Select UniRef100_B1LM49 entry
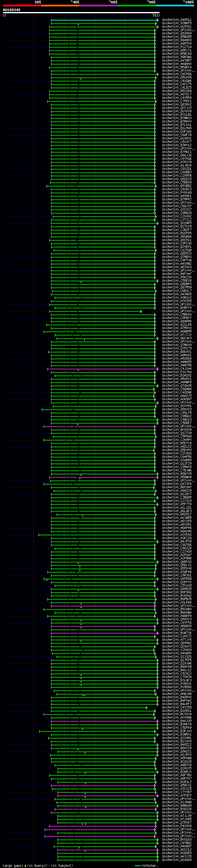The height and width of the screenshot is (868, 197). pyautogui.click(x=176, y=128)
